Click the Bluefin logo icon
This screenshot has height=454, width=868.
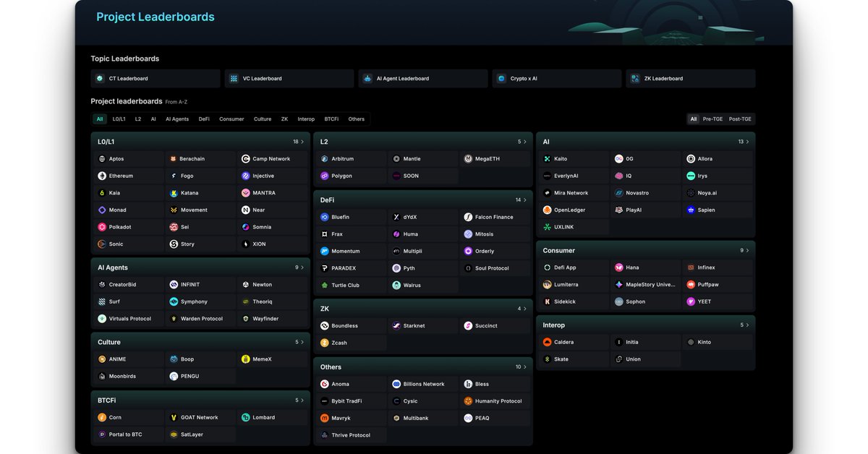coord(325,217)
